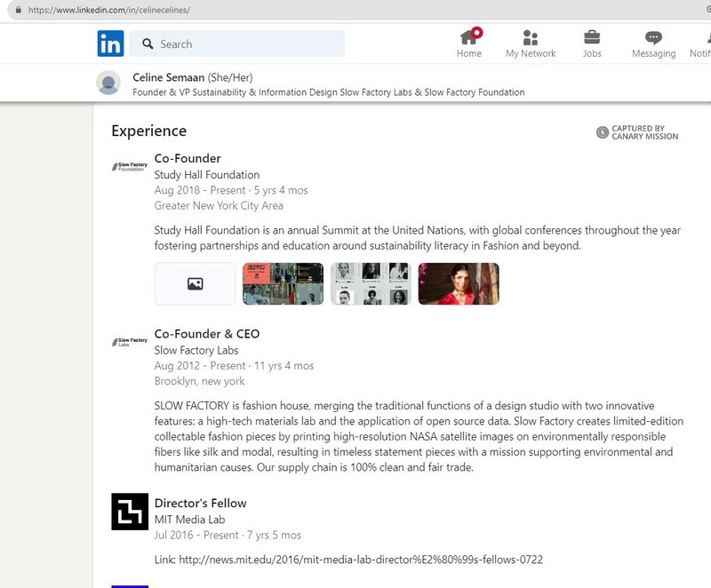Click 'Greater New York City Area' location
711x588 pixels.
pyautogui.click(x=219, y=206)
